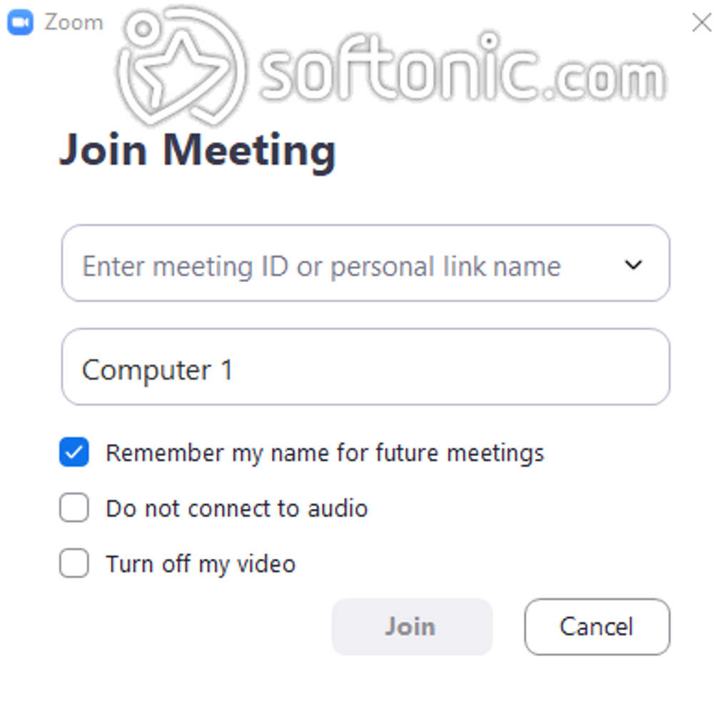The width and height of the screenshot is (728, 713).
Task: Check the Turn off my video box
Action: (x=74, y=563)
